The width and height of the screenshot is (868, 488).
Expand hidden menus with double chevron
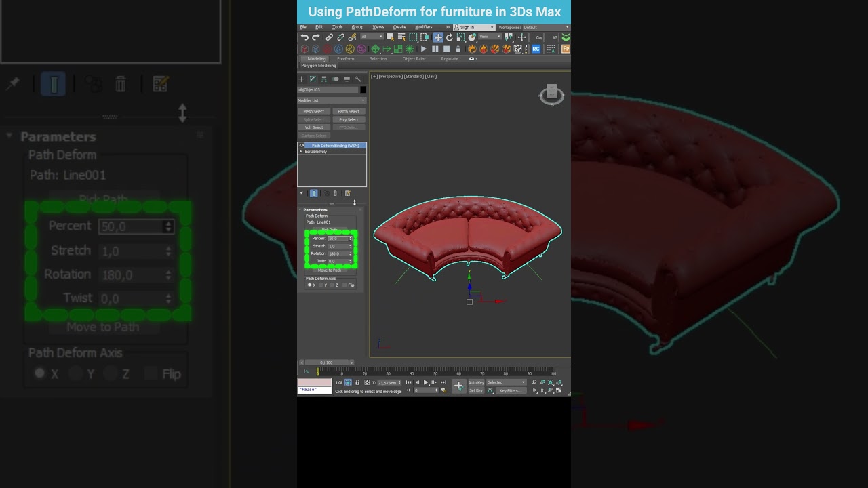[447, 27]
